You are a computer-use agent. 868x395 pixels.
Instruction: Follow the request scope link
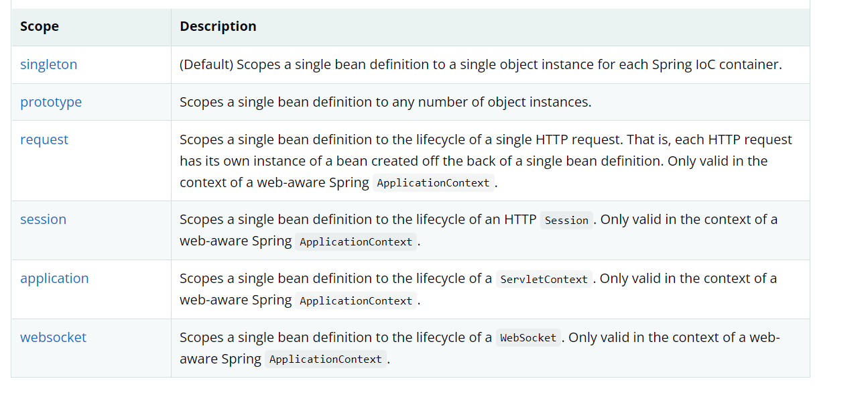[44, 139]
